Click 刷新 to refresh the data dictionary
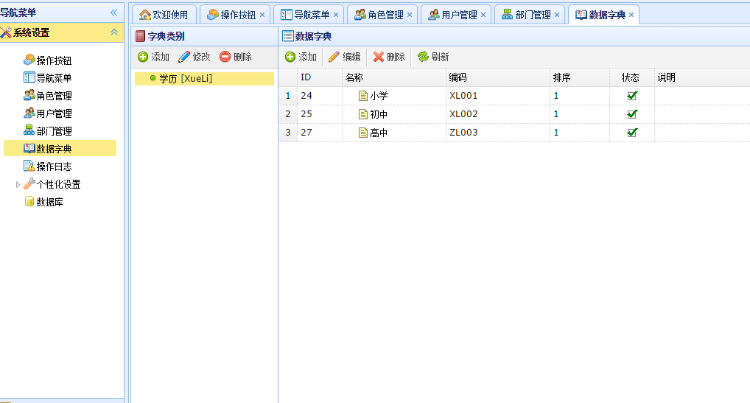750x403 pixels. 433,57
